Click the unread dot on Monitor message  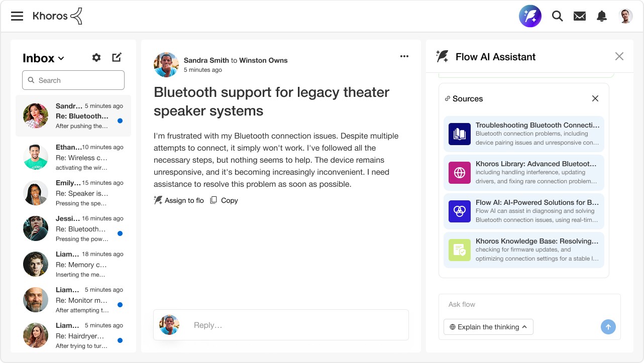tap(120, 305)
